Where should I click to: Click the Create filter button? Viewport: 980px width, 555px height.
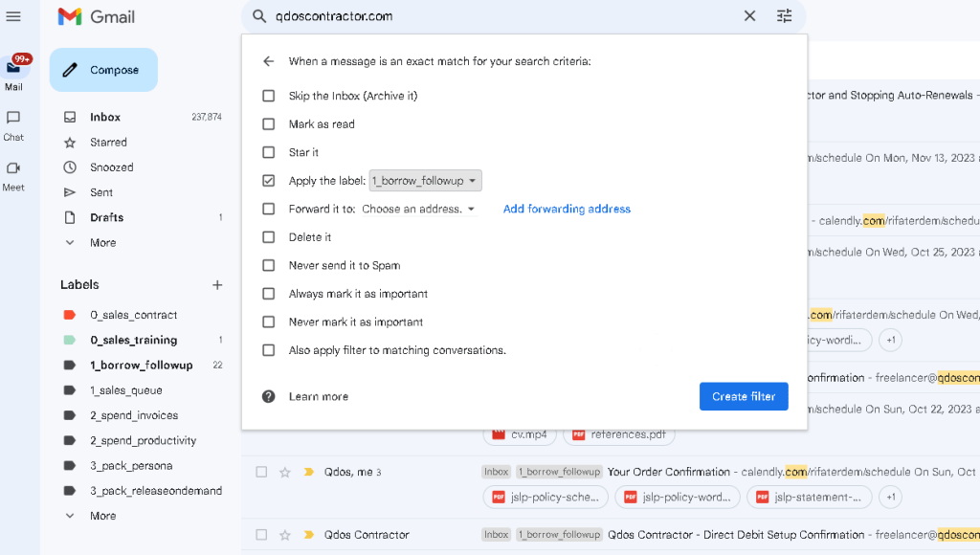point(744,396)
